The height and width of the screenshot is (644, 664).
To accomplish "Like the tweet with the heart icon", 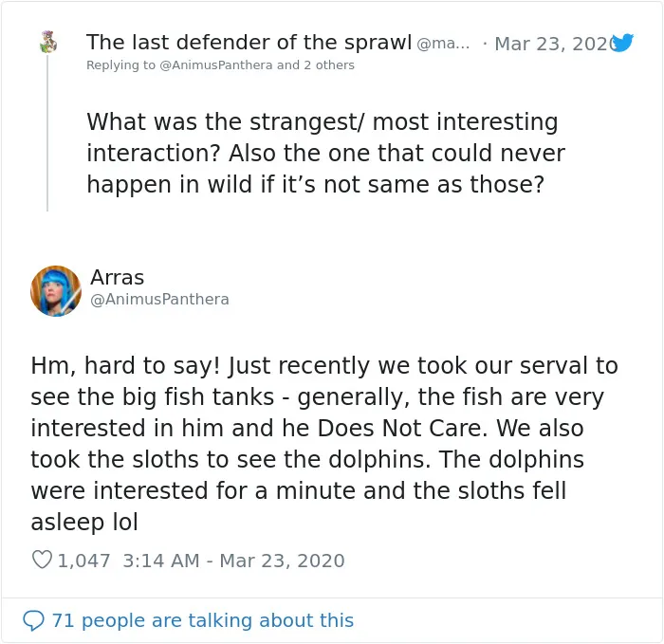I will coord(42,560).
